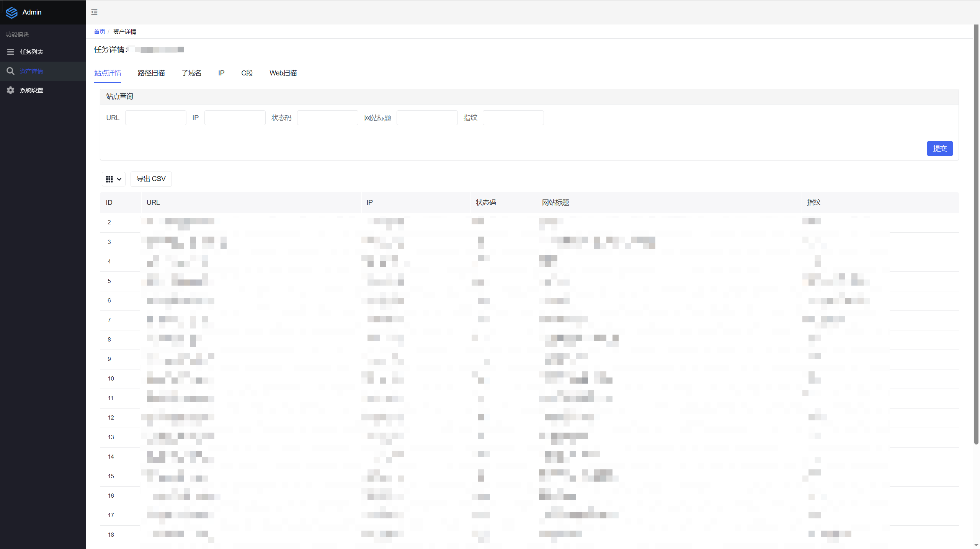Screen dimensions: 980x549
Task: Open the 子域名 tab
Action: click(191, 73)
